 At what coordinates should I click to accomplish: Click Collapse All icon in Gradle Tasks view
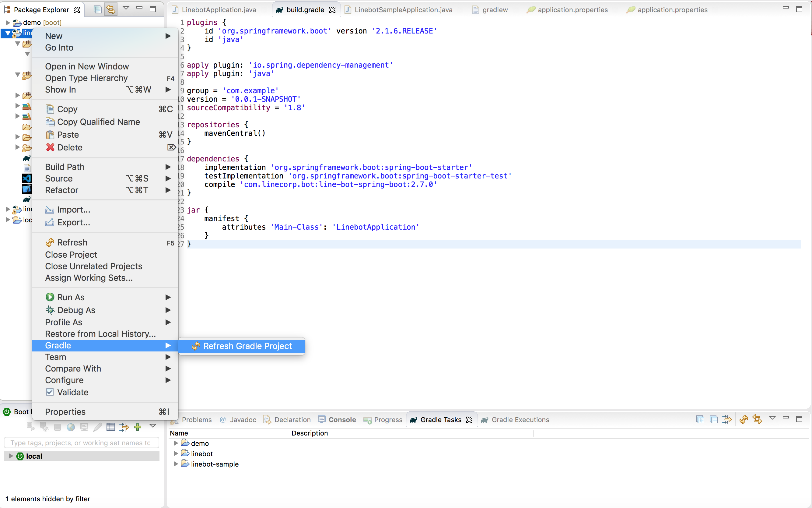click(714, 419)
